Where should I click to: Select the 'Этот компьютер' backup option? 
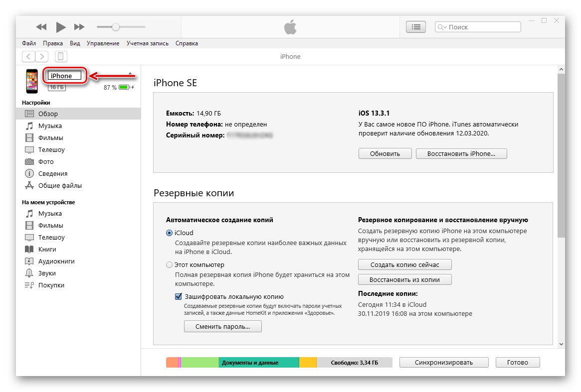click(x=170, y=265)
